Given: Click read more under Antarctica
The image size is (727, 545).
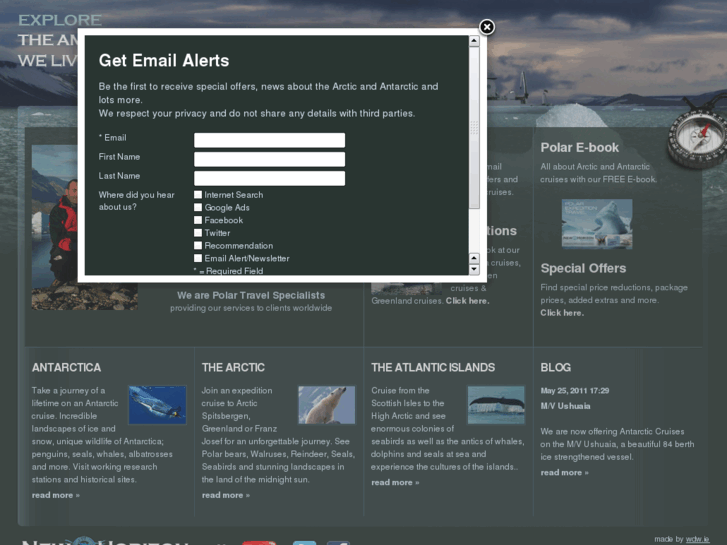Looking at the screenshot, I should pos(56,495).
